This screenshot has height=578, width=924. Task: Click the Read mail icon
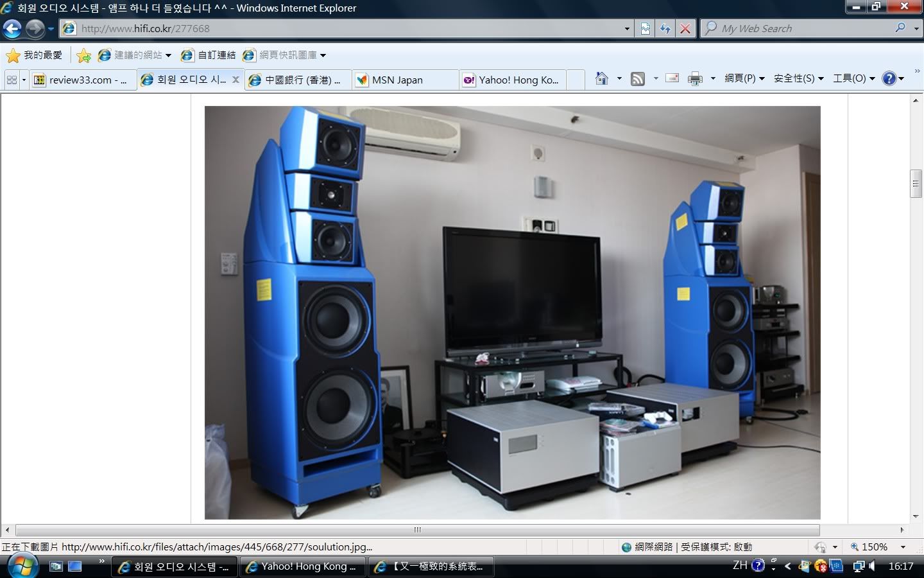pos(672,78)
